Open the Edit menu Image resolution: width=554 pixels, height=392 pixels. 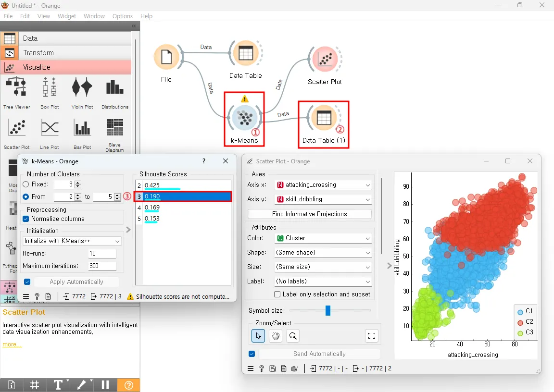pyautogui.click(x=25, y=16)
